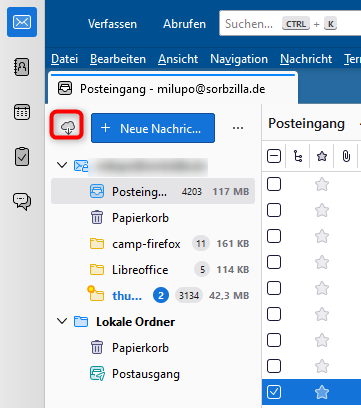This screenshot has width=361, height=408.
Task: Star the fourth message in the list
Action: click(x=322, y=262)
